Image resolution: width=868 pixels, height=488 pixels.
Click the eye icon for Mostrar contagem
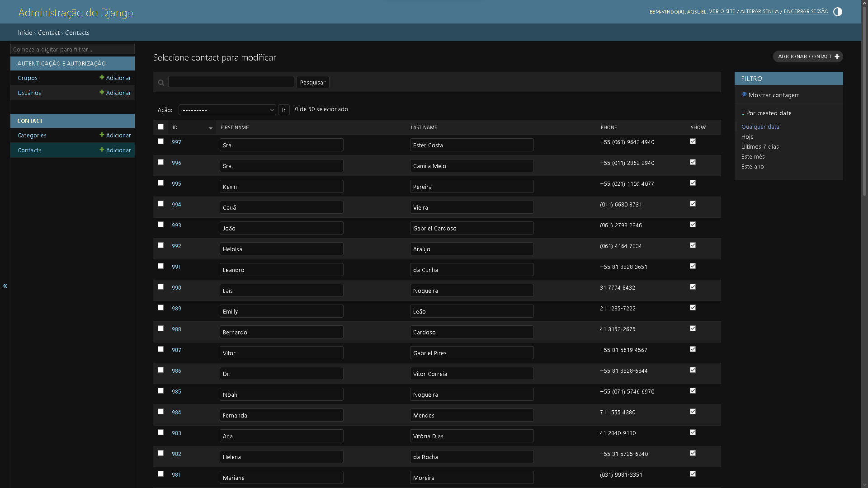(x=744, y=94)
